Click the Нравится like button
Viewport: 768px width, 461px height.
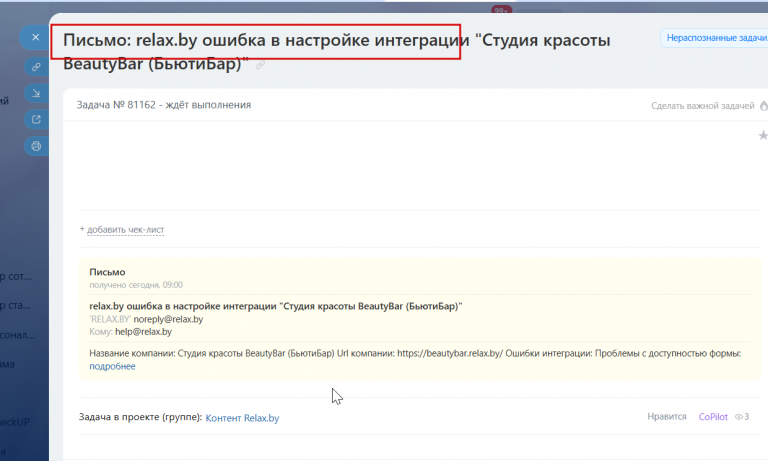667,416
